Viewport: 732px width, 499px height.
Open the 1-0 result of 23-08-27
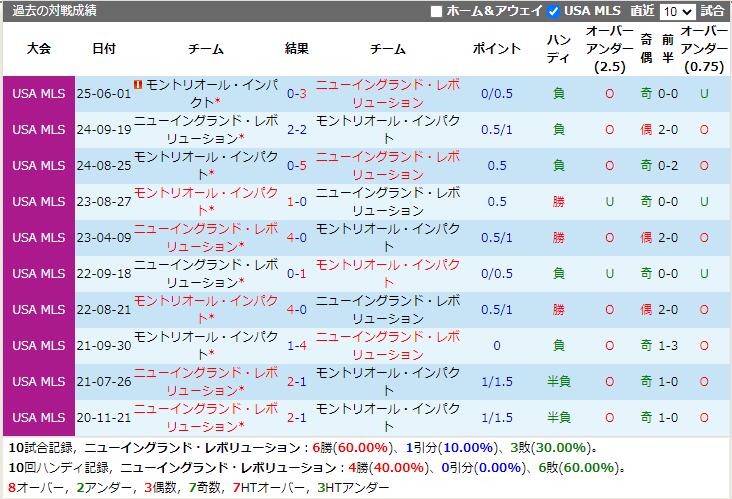coord(296,202)
